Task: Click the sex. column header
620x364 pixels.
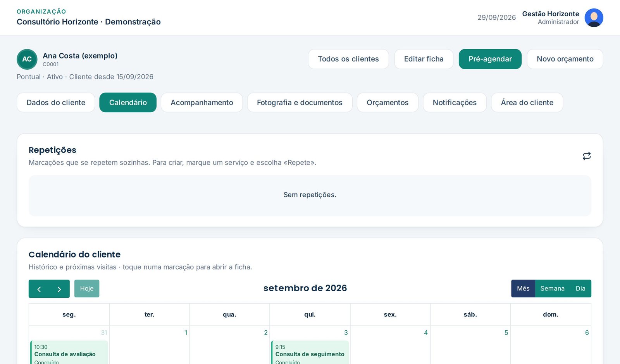Action: [390, 314]
